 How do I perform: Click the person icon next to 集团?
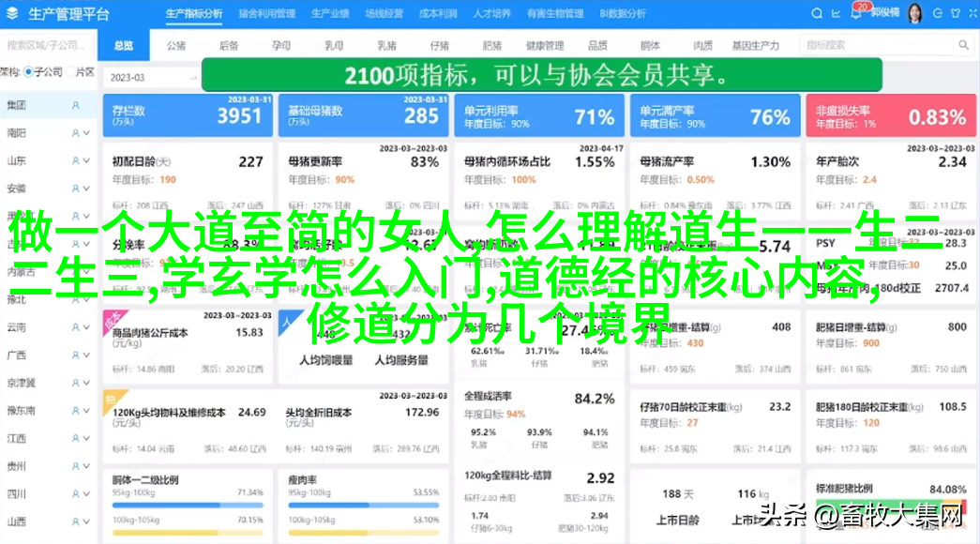(76, 106)
